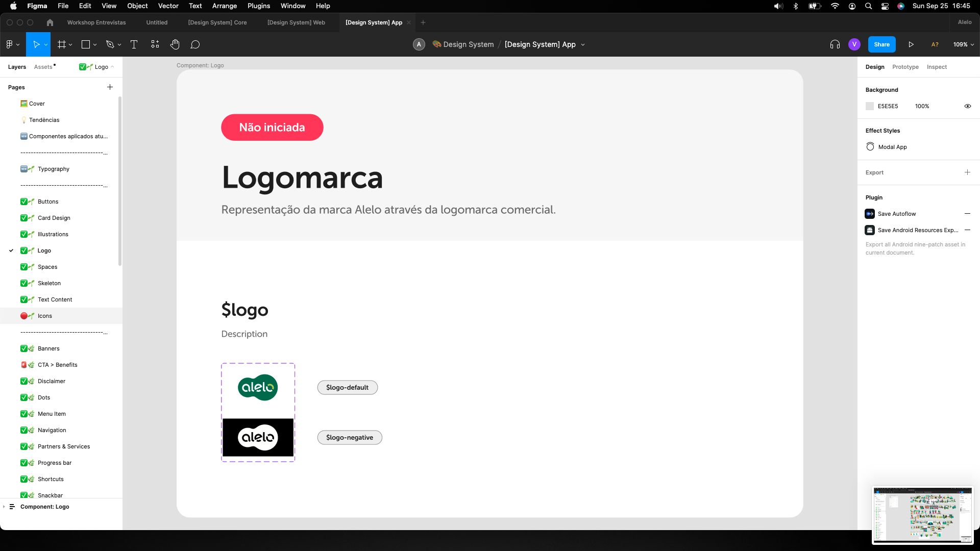
Task: Add a new page with plus icon
Action: click(x=110, y=87)
